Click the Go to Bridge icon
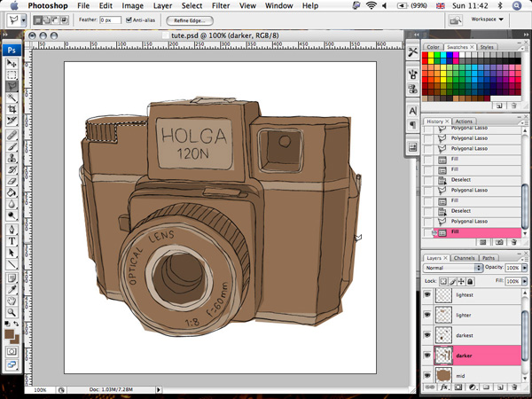 point(455,20)
